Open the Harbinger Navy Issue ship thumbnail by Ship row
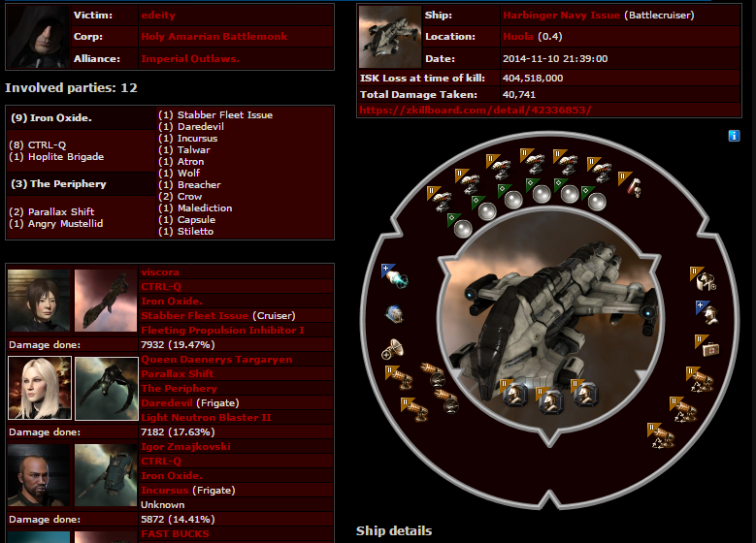 390,37
